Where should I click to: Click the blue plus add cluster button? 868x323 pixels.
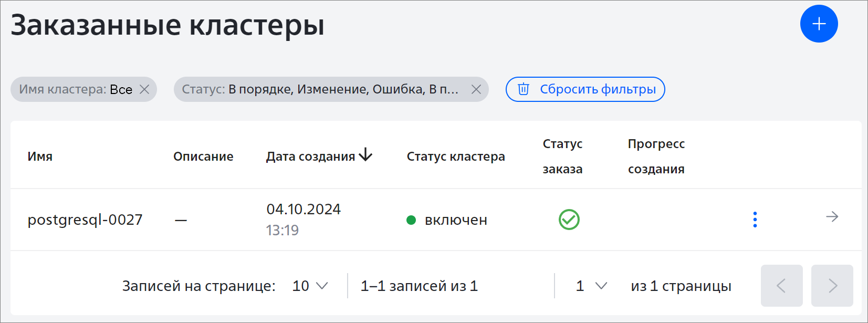point(819,24)
